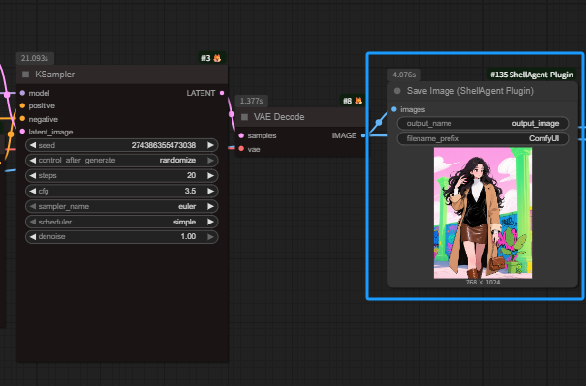Click the 1.377s execution time badge
This screenshot has height=388, width=588.
pyautogui.click(x=252, y=102)
